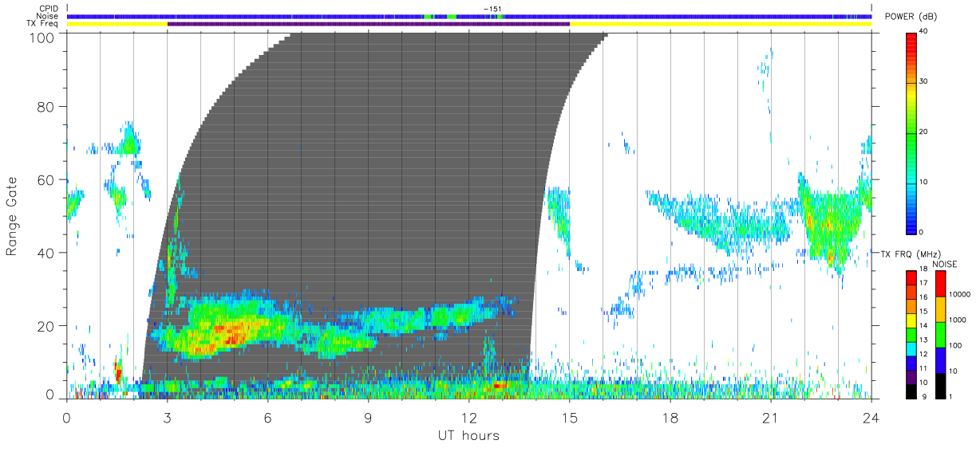Click the green 100-1000 NOISE swatch
Viewport: 980px width, 452px height.
click(x=940, y=334)
